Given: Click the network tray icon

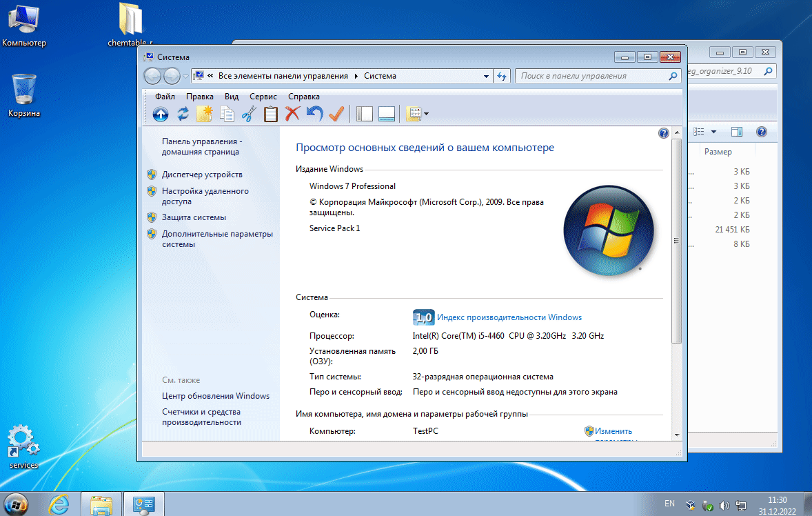Looking at the screenshot, I should point(741,505).
